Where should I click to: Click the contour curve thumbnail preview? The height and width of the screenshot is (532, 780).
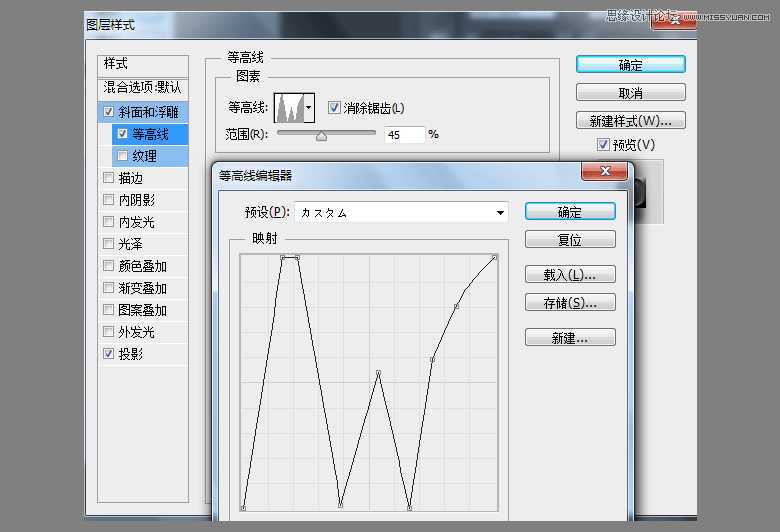pos(290,107)
